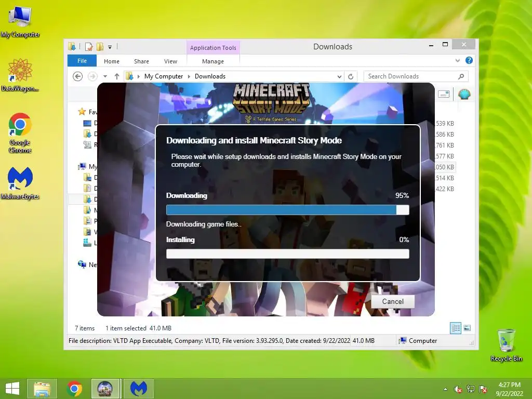Click the network tray icon
The image size is (532, 399).
pyautogui.click(x=470, y=389)
